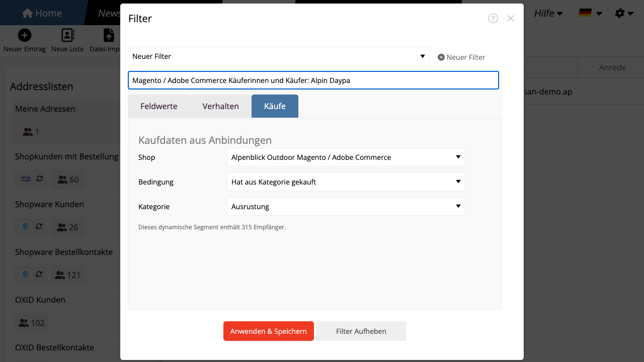Select Shopkunden mit Bestellung list

67,157
